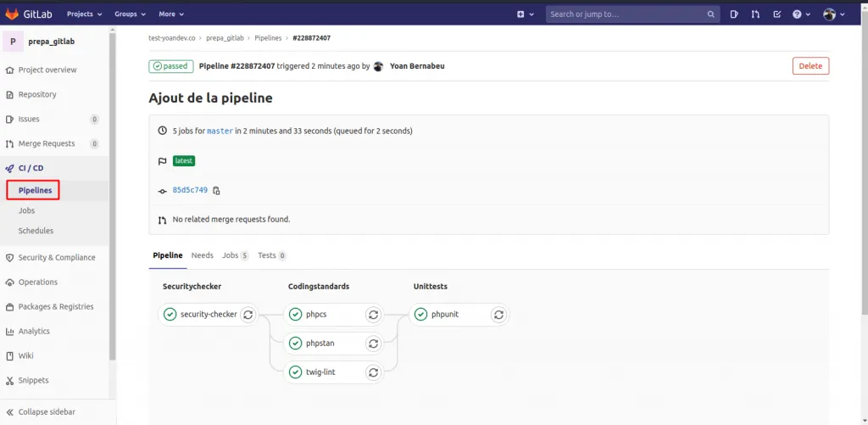Viewport: 868px width, 425px height.
Task: Open the Help dropdown menu
Action: pos(801,14)
